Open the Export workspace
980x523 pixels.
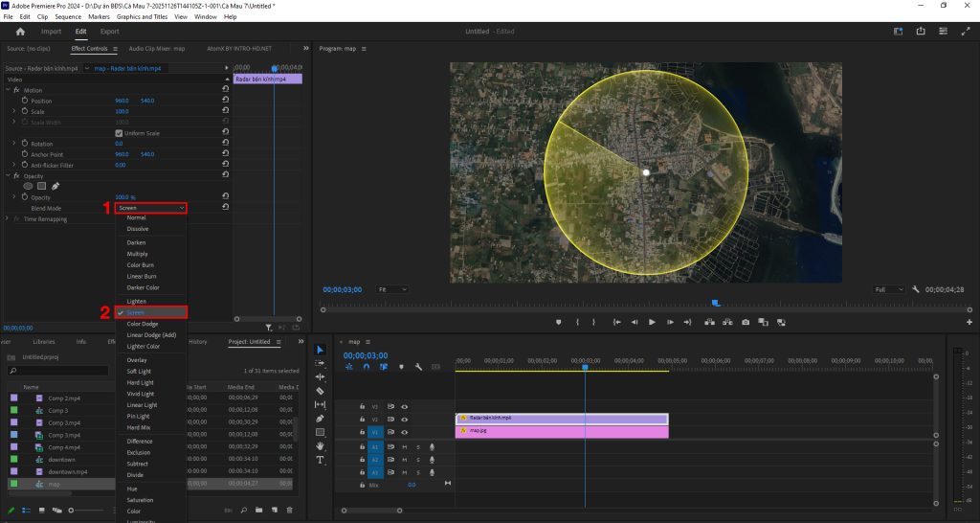click(110, 32)
